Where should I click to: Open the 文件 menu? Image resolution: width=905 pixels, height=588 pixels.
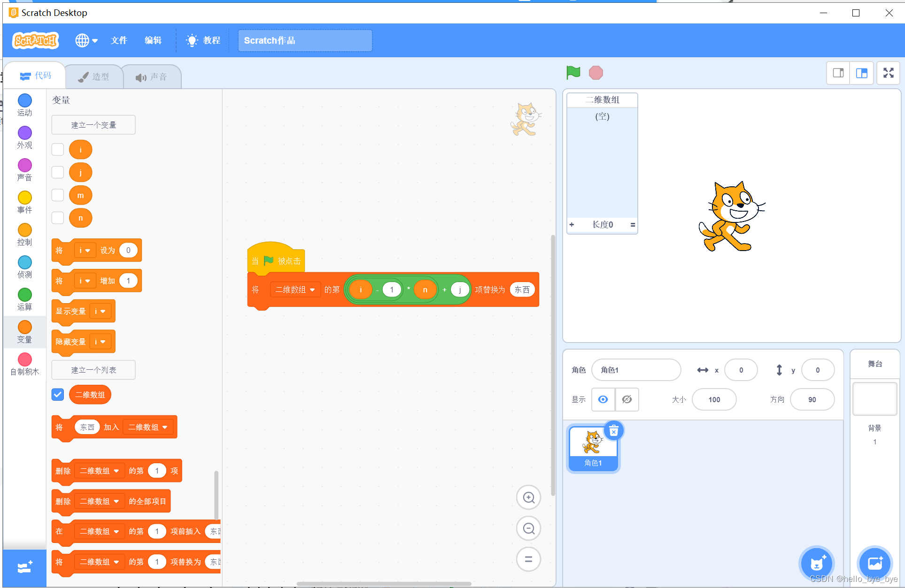click(119, 40)
